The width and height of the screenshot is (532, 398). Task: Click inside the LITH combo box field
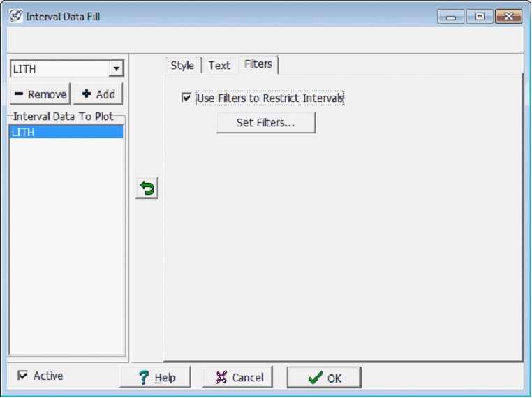(61, 68)
